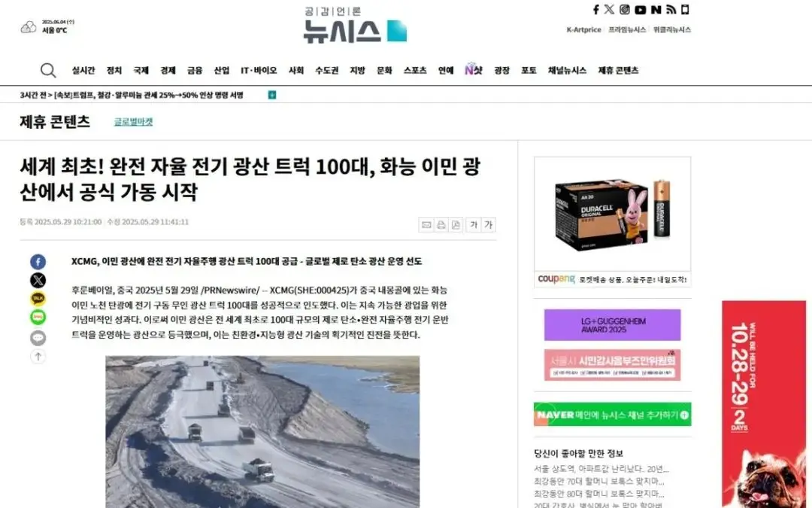This screenshot has height=508, width=812.
Task: Open the 제휴 콘텐츠 menu item
Action: click(618, 71)
